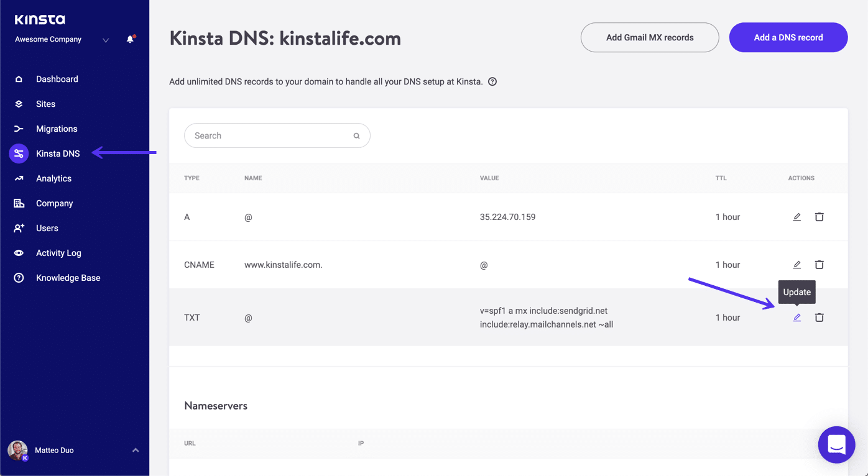868x476 pixels.
Task: Click www.kinstalife.com. record name
Action: pyautogui.click(x=284, y=265)
